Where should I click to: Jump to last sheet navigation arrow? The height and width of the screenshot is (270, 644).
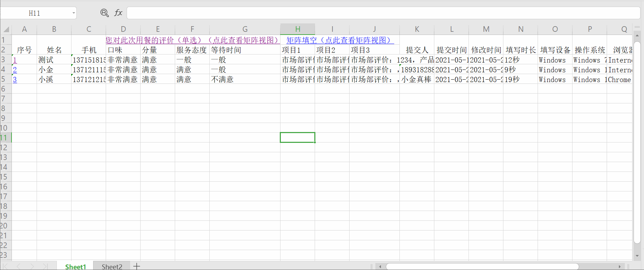[x=45, y=266]
